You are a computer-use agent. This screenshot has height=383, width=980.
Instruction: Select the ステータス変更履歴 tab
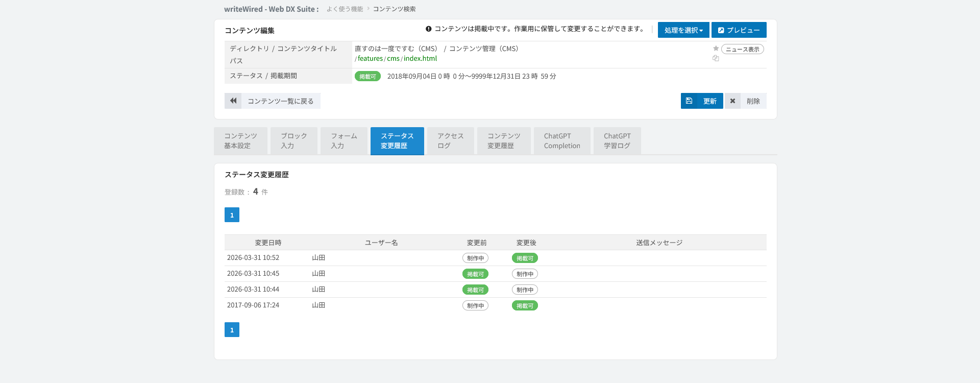(x=397, y=140)
